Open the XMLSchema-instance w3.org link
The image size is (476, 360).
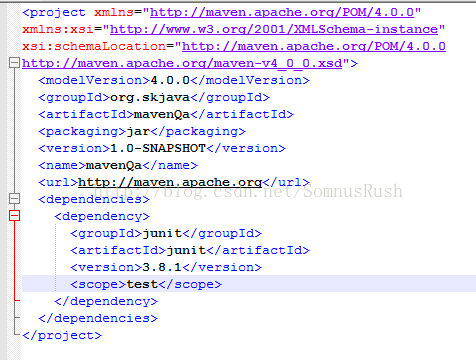pyautogui.click(x=274, y=29)
